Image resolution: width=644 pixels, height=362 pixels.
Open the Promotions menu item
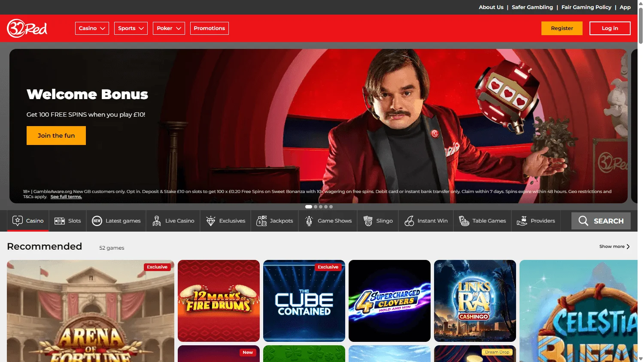[x=210, y=28]
